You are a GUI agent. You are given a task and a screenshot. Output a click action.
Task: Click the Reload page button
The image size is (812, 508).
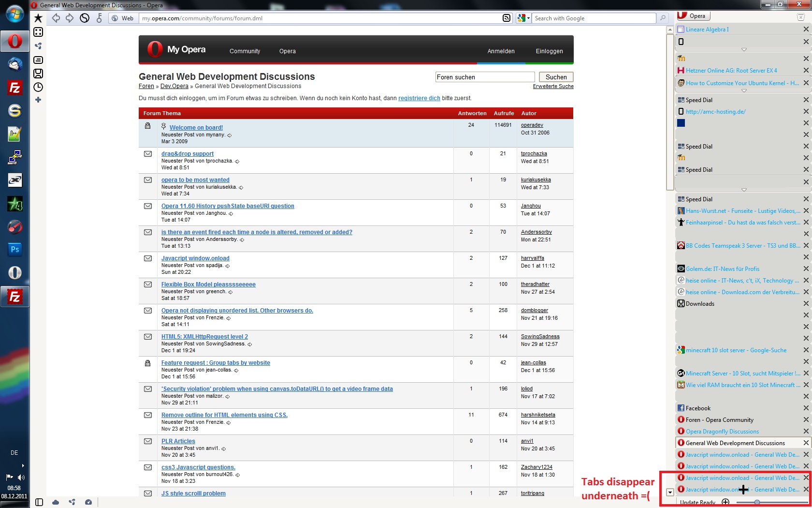coord(85,18)
